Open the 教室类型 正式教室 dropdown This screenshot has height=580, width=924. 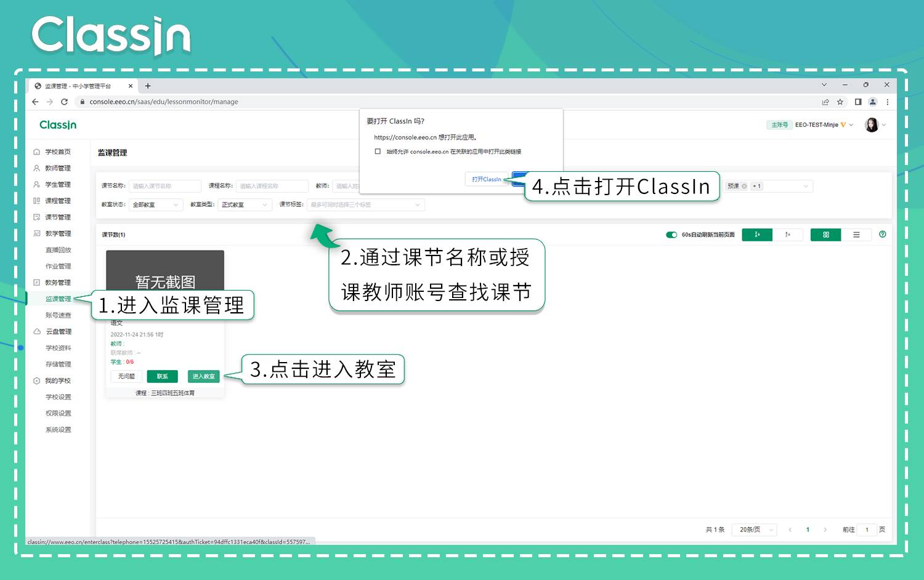click(x=245, y=204)
